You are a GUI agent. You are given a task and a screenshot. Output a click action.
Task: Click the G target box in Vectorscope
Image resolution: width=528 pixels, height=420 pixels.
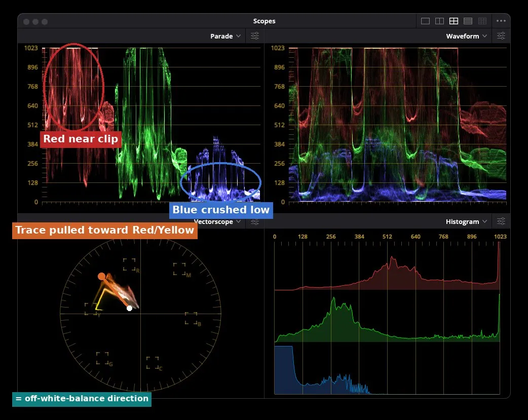point(102,358)
